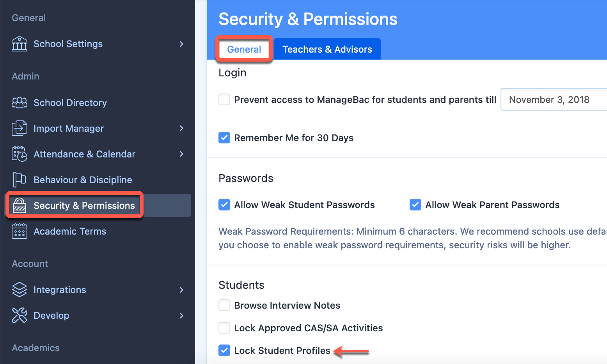Click the School Settings building icon
The width and height of the screenshot is (607, 364).
pyautogui.click(x=20, y=44)
